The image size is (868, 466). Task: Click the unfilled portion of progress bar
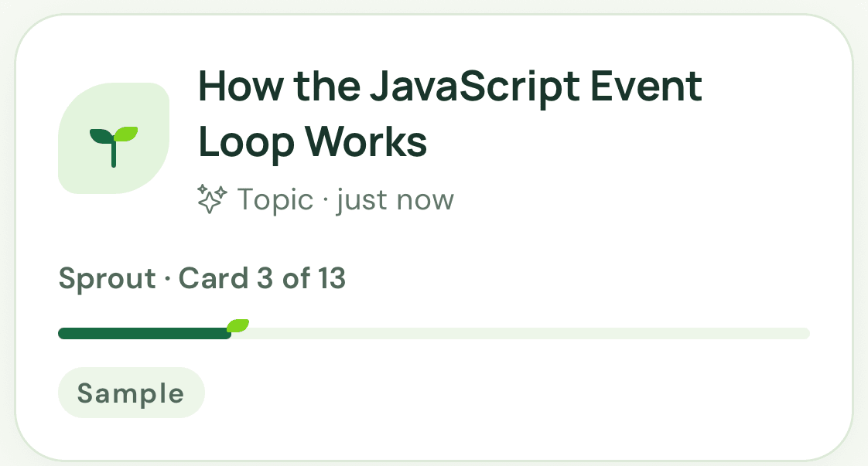(521, 333)
